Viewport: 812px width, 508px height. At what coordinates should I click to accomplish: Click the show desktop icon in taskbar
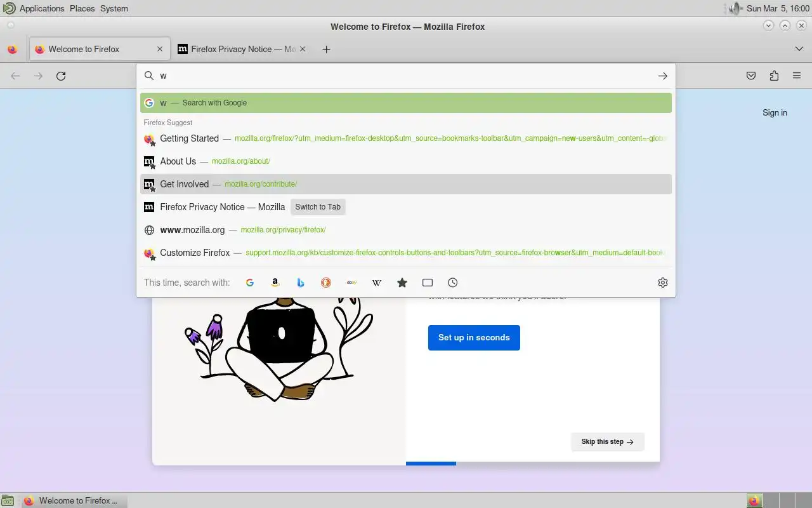click(8, 500)
